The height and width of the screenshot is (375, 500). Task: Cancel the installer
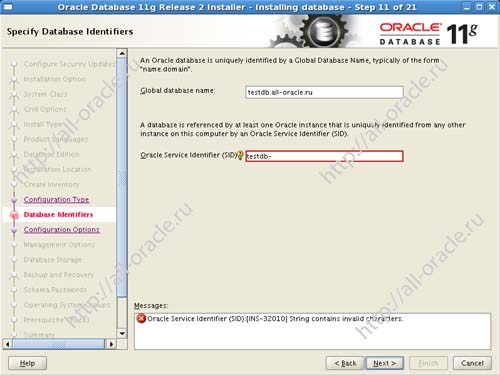click(x=472, y=363)
